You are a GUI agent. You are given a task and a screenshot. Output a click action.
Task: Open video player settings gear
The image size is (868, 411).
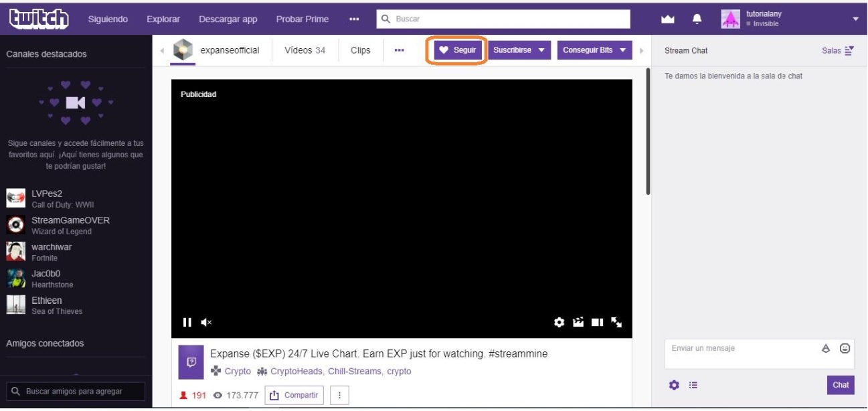pyautogui.click(x=559, y=323)
